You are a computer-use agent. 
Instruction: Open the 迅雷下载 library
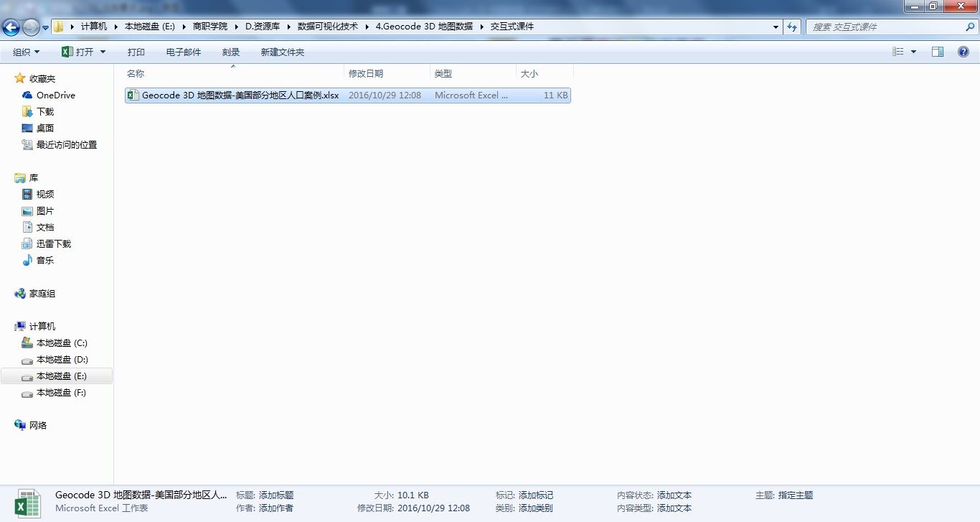54,243
